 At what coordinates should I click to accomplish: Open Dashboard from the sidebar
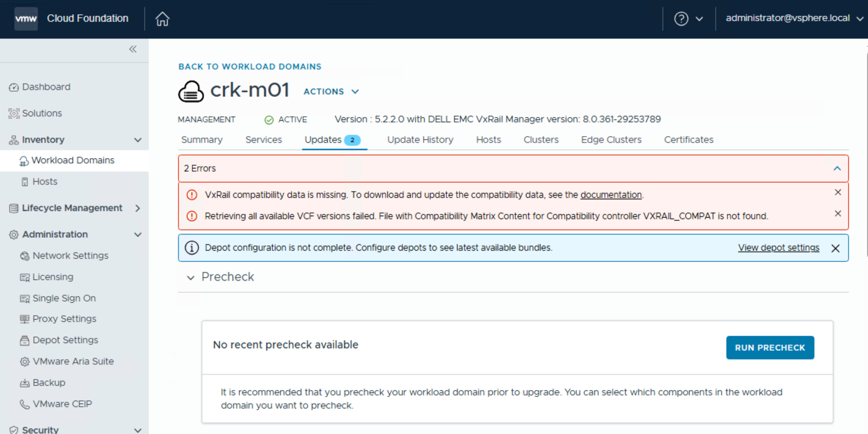(46, 87)
